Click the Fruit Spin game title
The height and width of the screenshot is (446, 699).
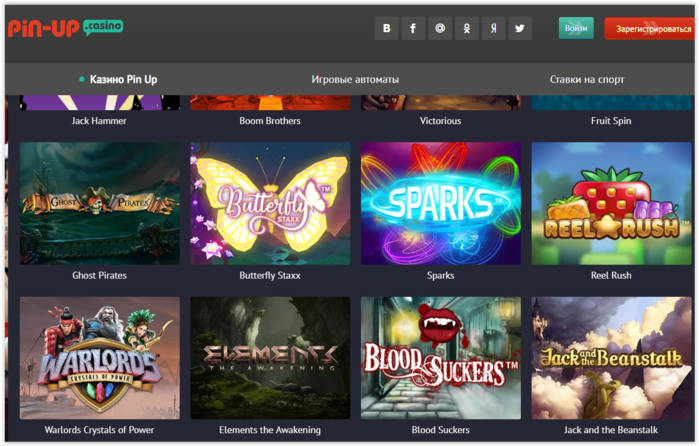[x=611, y=121]
